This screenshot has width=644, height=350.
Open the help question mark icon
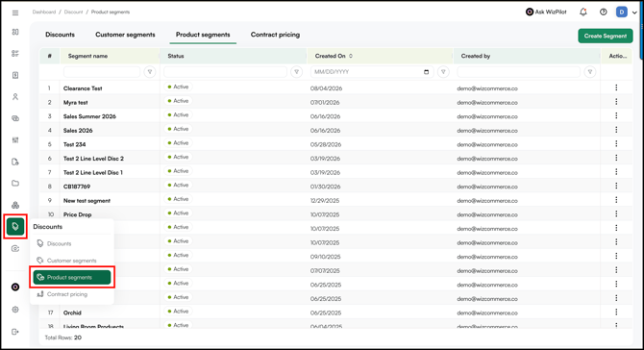click(603, 12)
